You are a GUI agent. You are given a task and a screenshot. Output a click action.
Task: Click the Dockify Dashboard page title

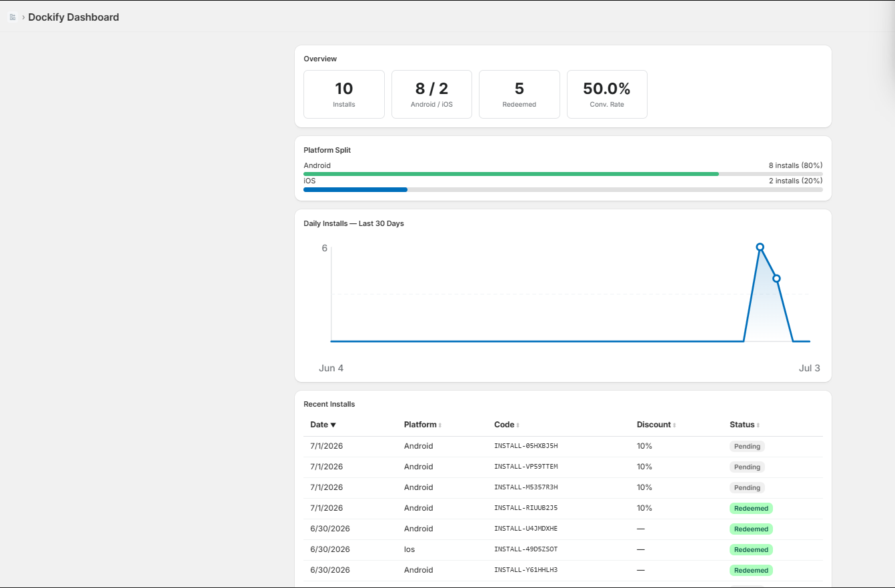[73, 17]
